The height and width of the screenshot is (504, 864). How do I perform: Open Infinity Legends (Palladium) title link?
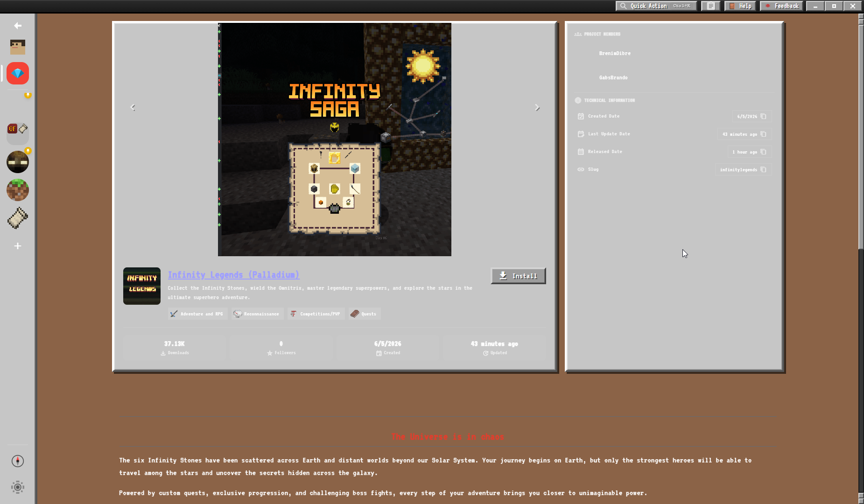233,275
